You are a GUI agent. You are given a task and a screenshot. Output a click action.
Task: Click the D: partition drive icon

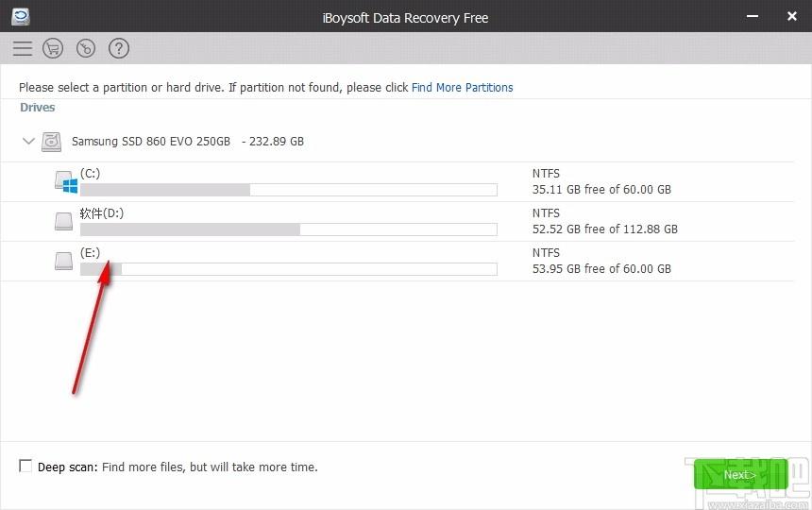click(x=63, y=221)
